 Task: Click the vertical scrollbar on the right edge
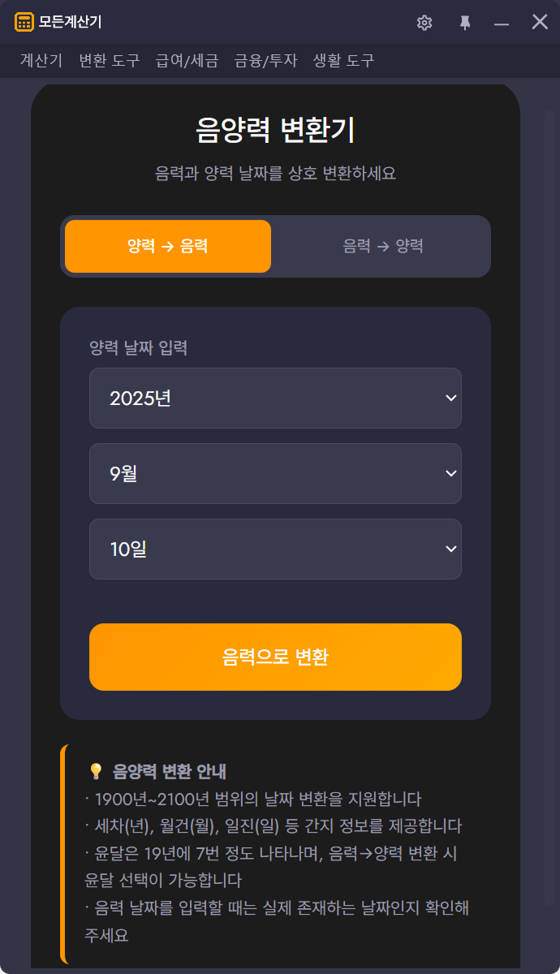549,487
